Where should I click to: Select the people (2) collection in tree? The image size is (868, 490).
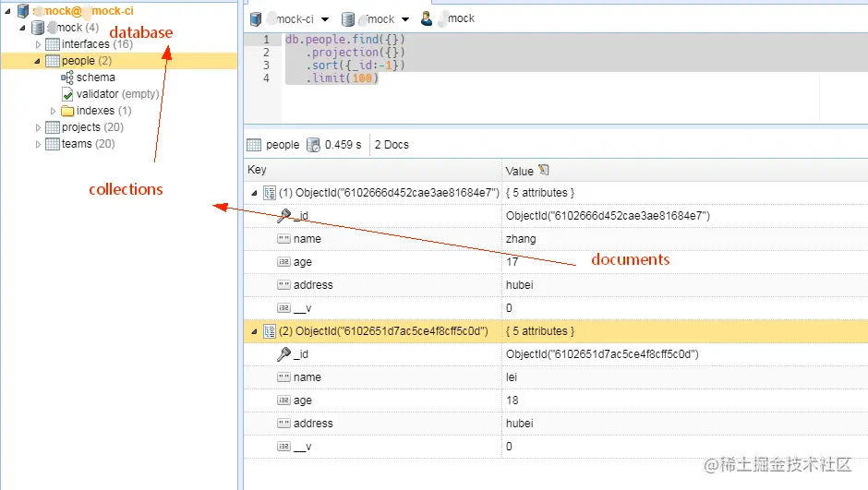click(x=87, y=61)
